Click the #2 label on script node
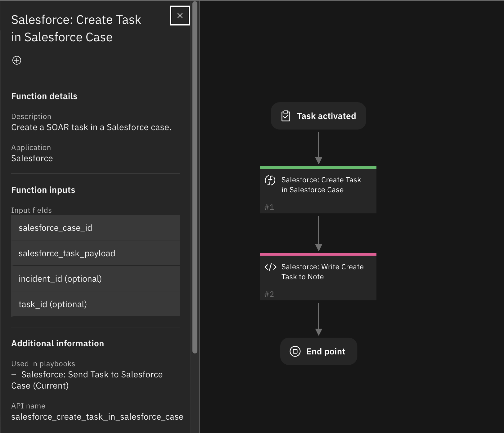This screenshot has width=504, height=433. [x=269, y=294]
